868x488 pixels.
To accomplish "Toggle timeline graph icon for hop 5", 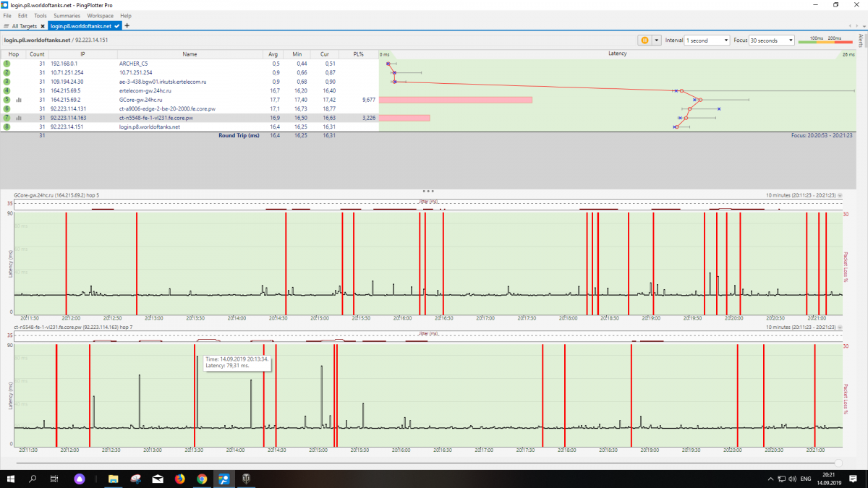I will [19, 100].
